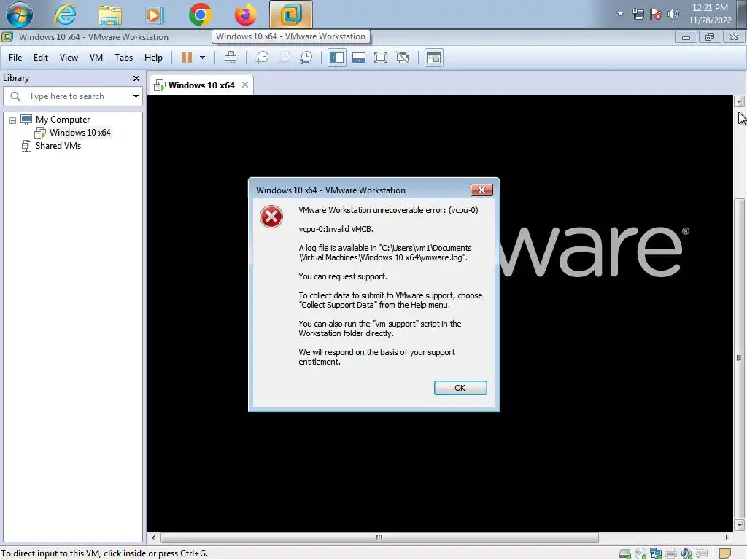Click the VMware Workstation taskbar button
Viewport: 747px width, 560px height.
coord(291,15)
